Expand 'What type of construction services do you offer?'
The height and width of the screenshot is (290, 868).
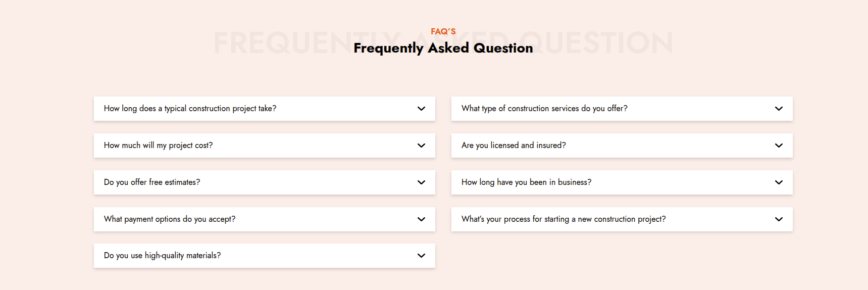tap(544, 109)
